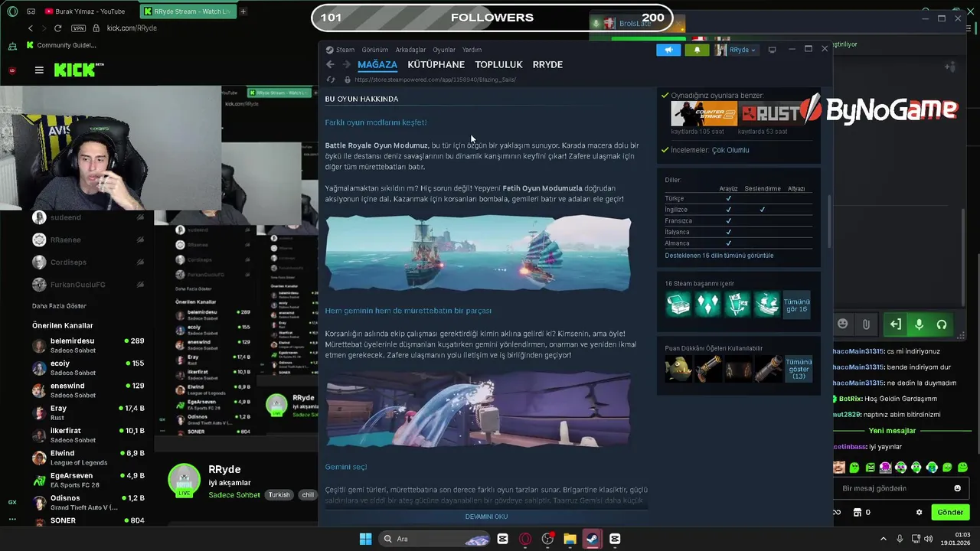
Task: Reload the Steam store page
Action: click(x=331, y=80)
